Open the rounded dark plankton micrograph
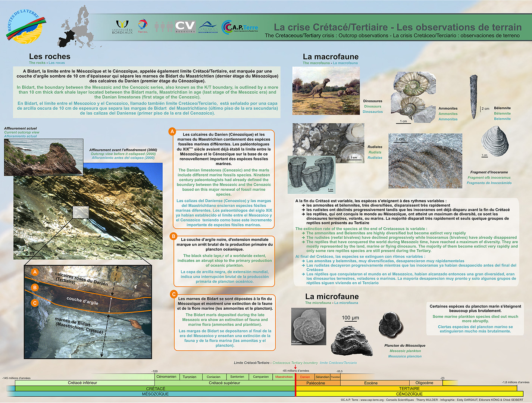This screenshot has height=403, width=532. point(391,325)
